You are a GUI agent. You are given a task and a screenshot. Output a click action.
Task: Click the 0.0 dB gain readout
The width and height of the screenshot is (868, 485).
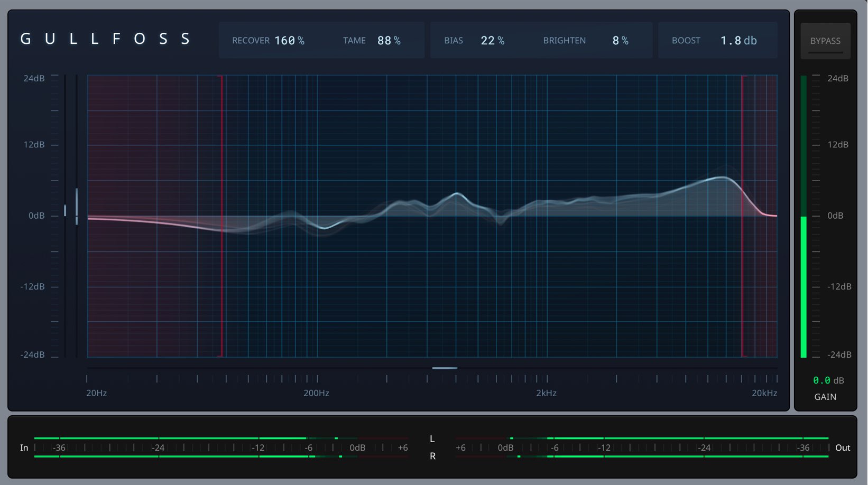pyautogui.click(x=828, y=380)
